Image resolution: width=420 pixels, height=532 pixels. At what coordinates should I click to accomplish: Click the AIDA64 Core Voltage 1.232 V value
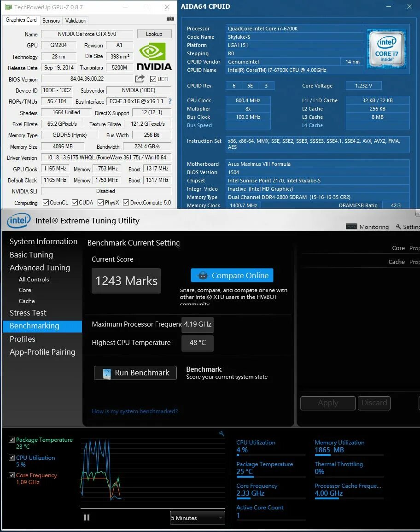(x=363, y=86)
